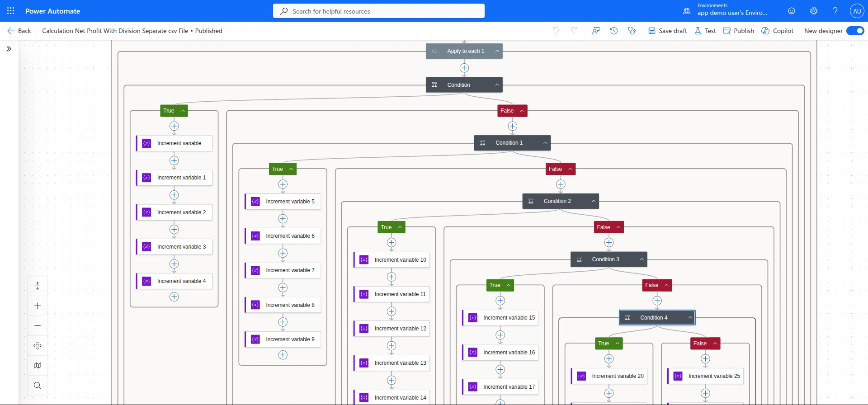Image resolution: width=868 pixels, height=405 pixels.
Task: Go Back from the flow designer
Action: point(19,31)
